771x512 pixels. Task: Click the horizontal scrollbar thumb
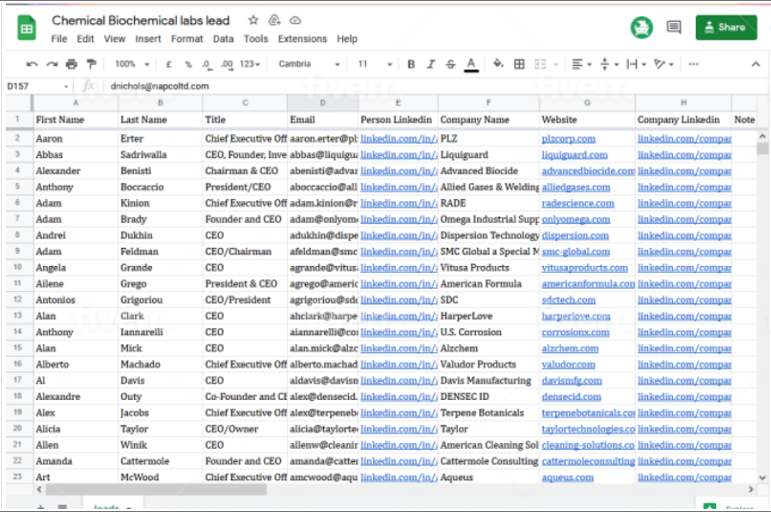point(156,489)
